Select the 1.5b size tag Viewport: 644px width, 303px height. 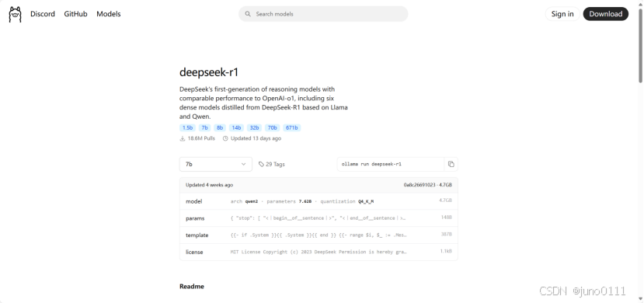click(188, 127)
